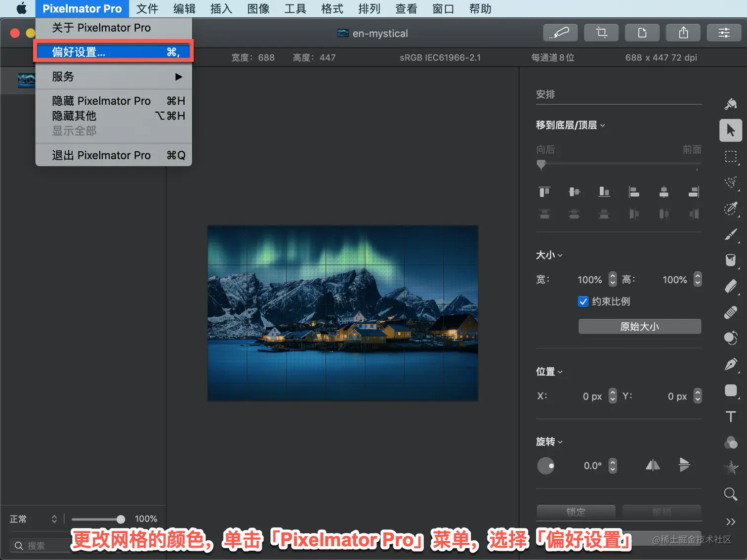This screenshot has width=747, height=560.
Task: Click the rotation angle stepper
Action: tap(613, 466)
